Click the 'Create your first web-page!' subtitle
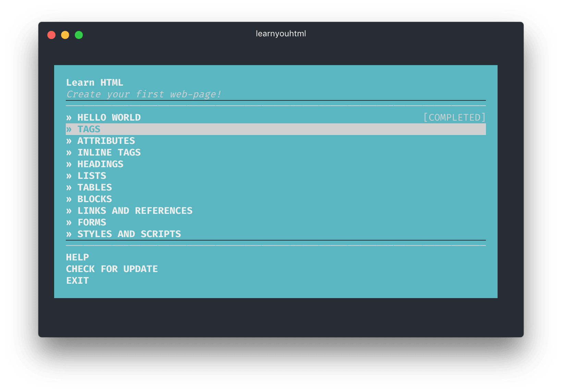Screen dimensions: 562x392 144,94
